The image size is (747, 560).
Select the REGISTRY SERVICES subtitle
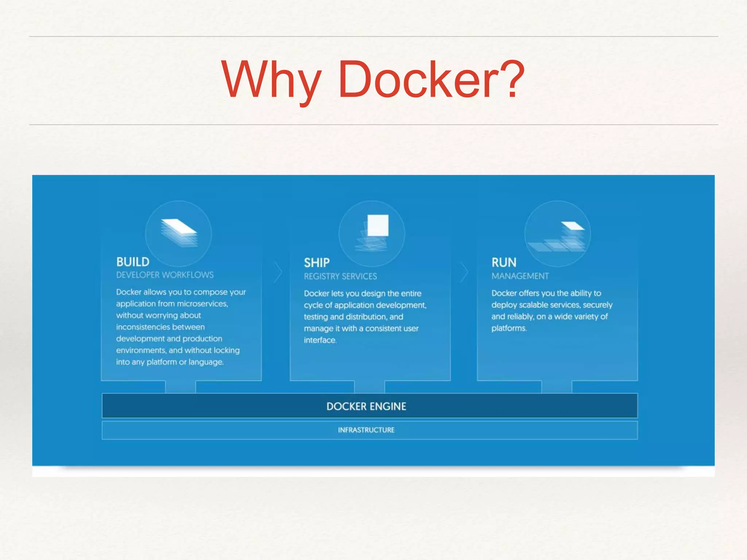(x=340, y=276)
